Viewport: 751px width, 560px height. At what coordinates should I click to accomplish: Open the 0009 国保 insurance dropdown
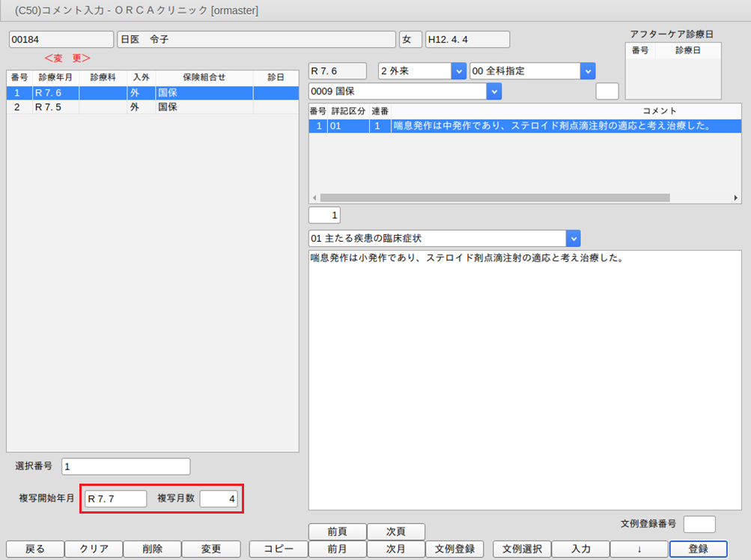tap(493, 91)
